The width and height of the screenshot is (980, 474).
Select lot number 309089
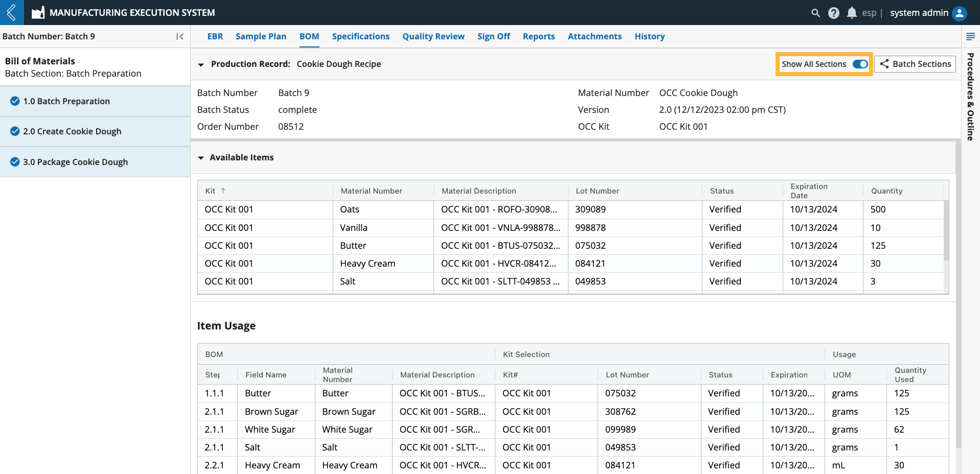(x=590, y=209)
